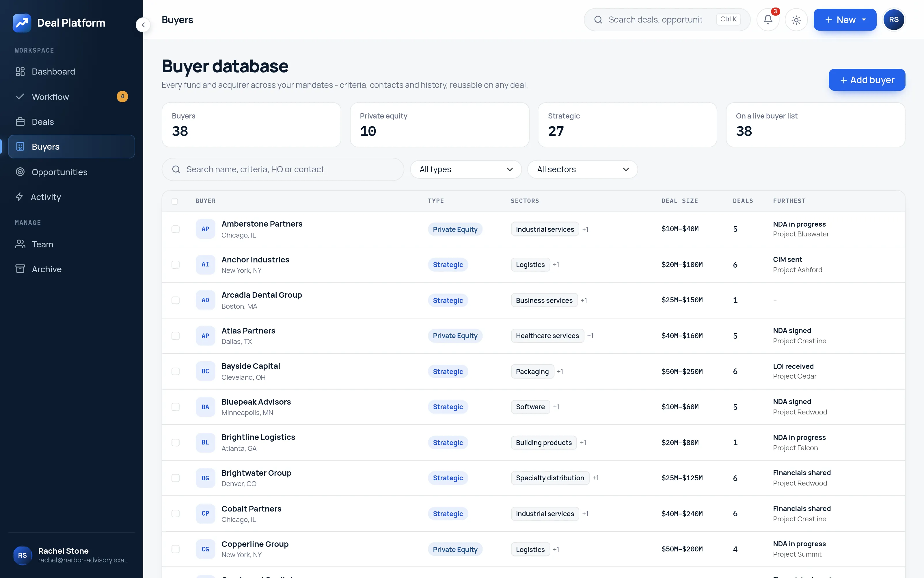This screenshot has width=924, height=578.
Task: Expand +1 sectors for Atlas Partners
Action: (x=590, y=336)
